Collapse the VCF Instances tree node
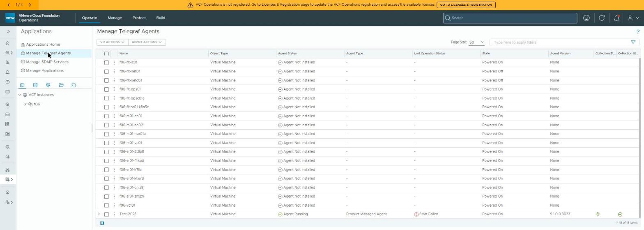 [x=20, y=95]
